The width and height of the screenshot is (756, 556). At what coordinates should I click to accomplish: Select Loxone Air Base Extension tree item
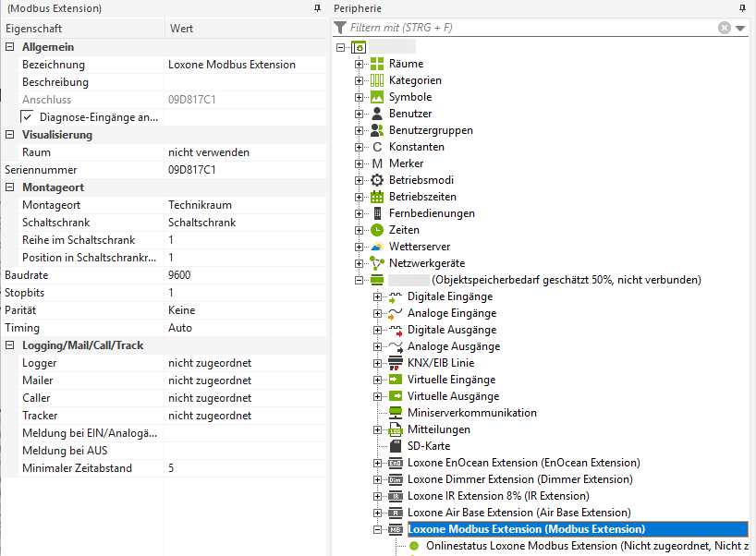click(x=519, y=513)
